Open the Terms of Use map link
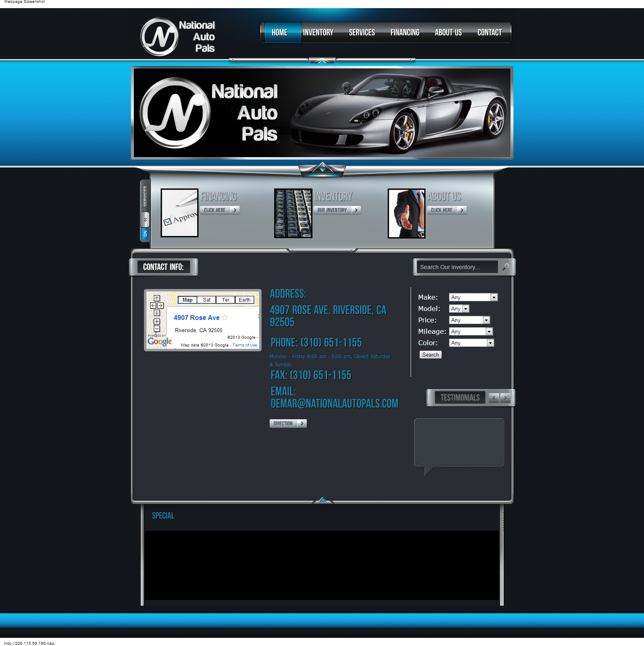Viewport: 644px width, 646px height. coord(245,345)
